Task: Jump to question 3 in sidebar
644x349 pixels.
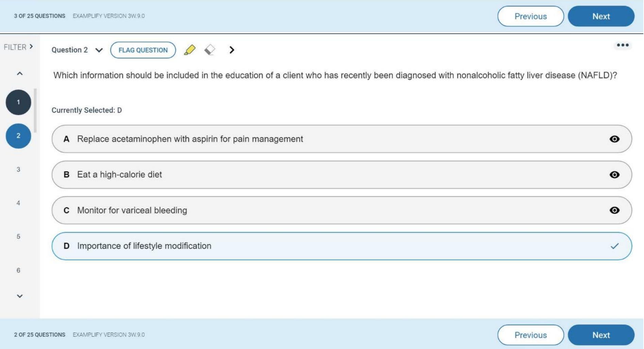Action: pyautogui.click(x=18, y=170)
